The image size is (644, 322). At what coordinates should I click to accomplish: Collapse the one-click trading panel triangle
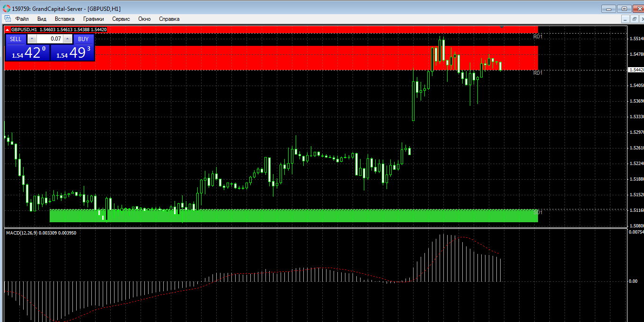click(x=7, y=30)
